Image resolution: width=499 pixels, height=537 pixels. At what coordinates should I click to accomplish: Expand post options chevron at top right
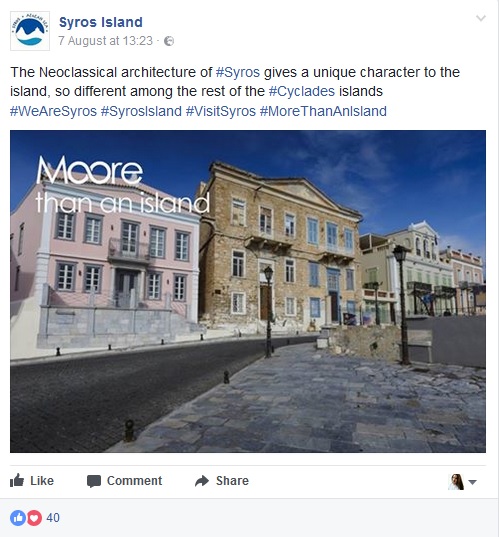[x=481, y=18]
